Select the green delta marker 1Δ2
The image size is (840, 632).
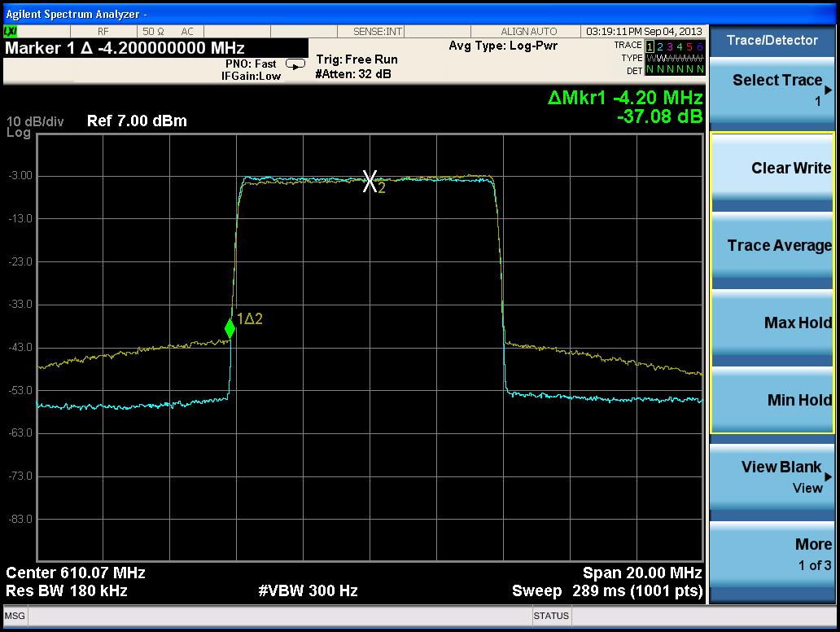[x=230, y=328]
